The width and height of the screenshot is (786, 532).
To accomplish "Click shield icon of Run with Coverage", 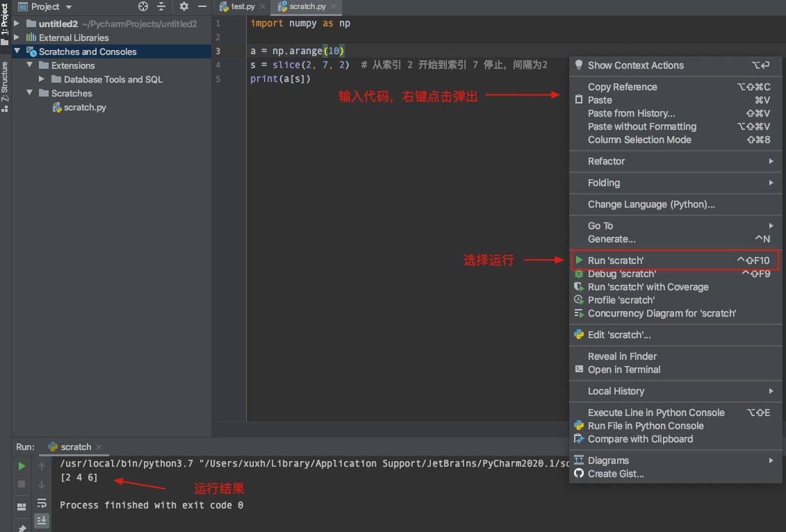I will click(579, 287).
